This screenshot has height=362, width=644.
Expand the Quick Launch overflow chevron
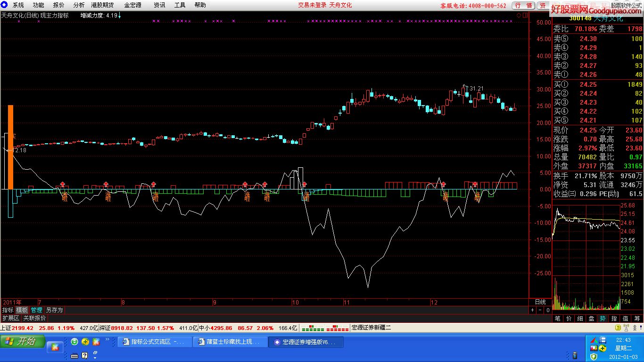tap(107, 339)
